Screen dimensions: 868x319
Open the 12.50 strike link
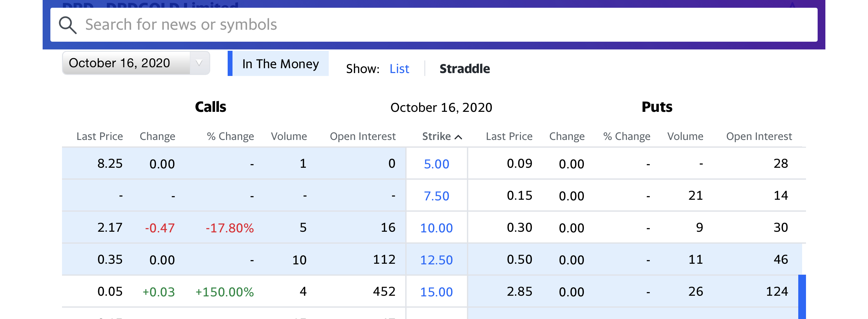tap(436, 260)
